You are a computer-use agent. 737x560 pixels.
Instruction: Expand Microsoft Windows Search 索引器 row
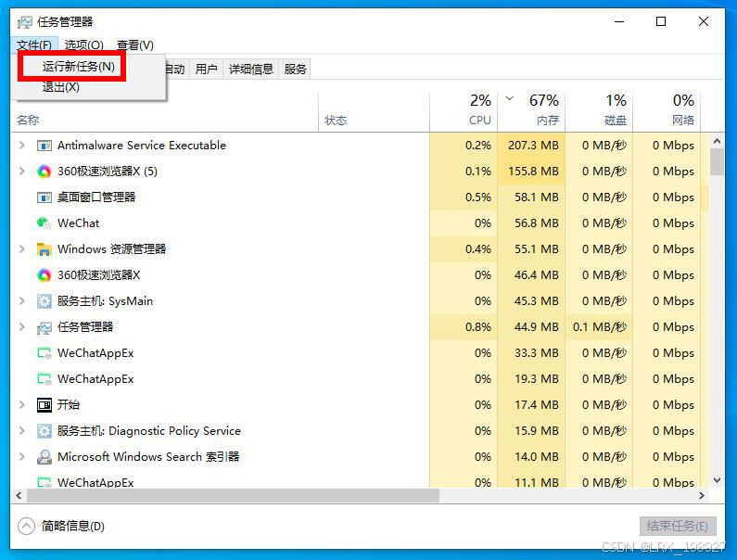click(21, 456)
